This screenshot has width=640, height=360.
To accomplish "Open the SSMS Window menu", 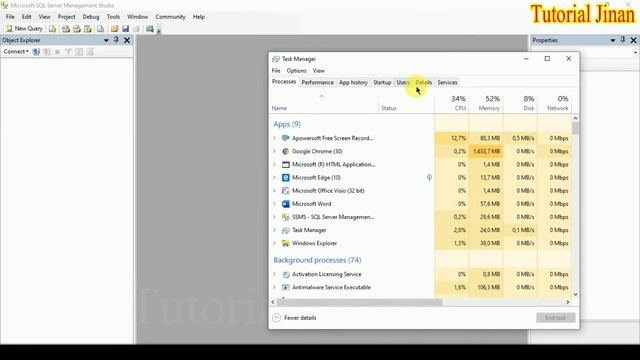I will coord(137,17).
